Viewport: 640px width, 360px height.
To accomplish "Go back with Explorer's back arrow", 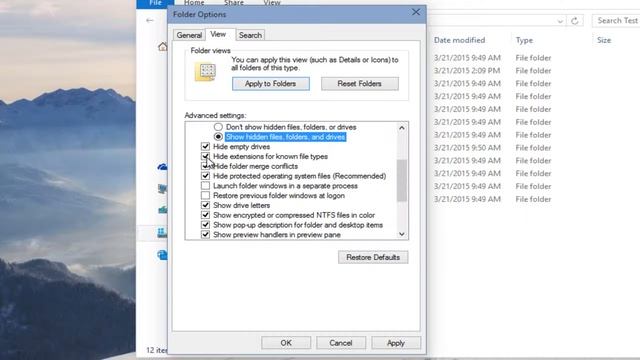I will pyautogui.click(x=150, y=20).
